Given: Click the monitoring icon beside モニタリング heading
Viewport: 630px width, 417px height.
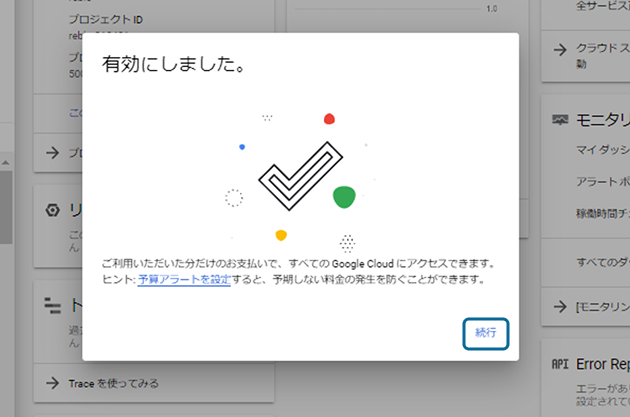Looking at the screenshot, I should (x=560, y=120).
